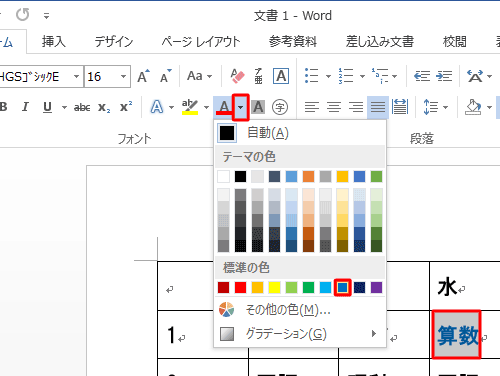The height and width of the screenshot is (376, 500).
Task: Apply yellow text highlight color
Action: 190,107
